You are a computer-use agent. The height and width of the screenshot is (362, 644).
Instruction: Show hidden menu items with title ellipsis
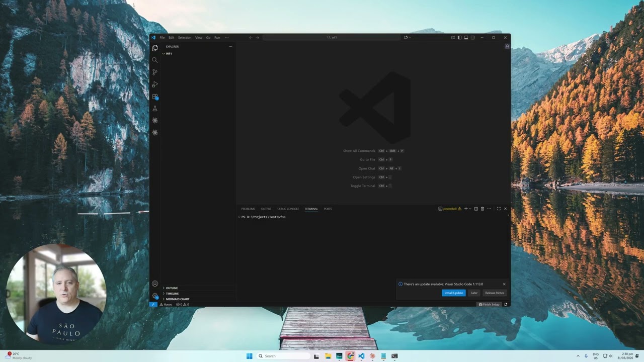click(x=226, y=37)
